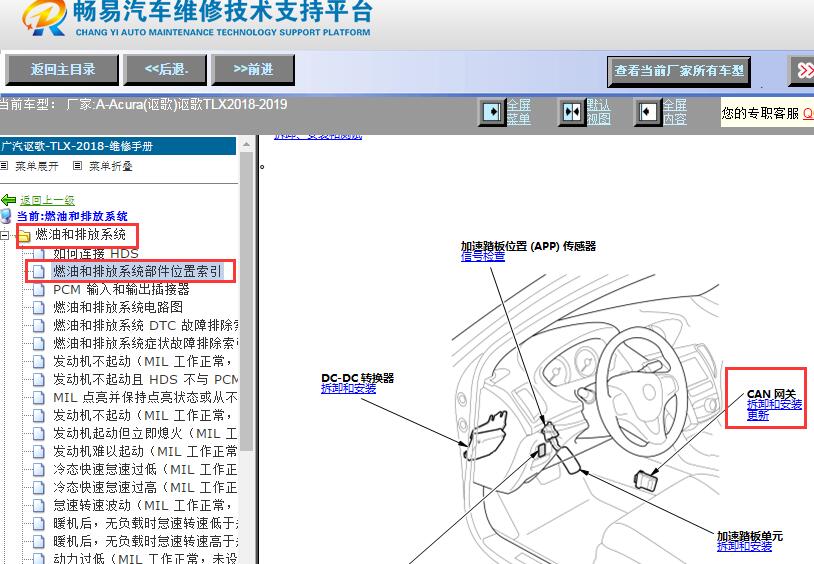
Task: Open 暖机后，无负载时怠速转速高于 item
Action: click(x=146, y=542)
